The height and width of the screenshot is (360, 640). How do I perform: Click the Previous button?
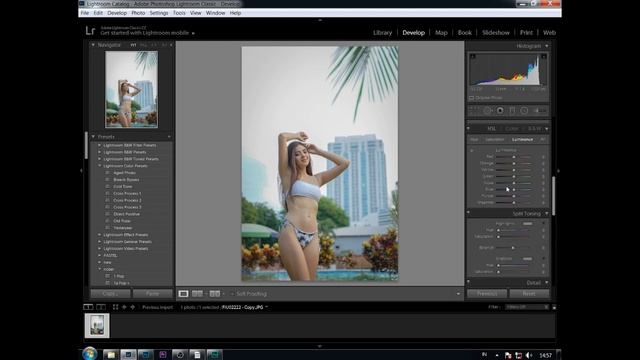tap(487, 293)
